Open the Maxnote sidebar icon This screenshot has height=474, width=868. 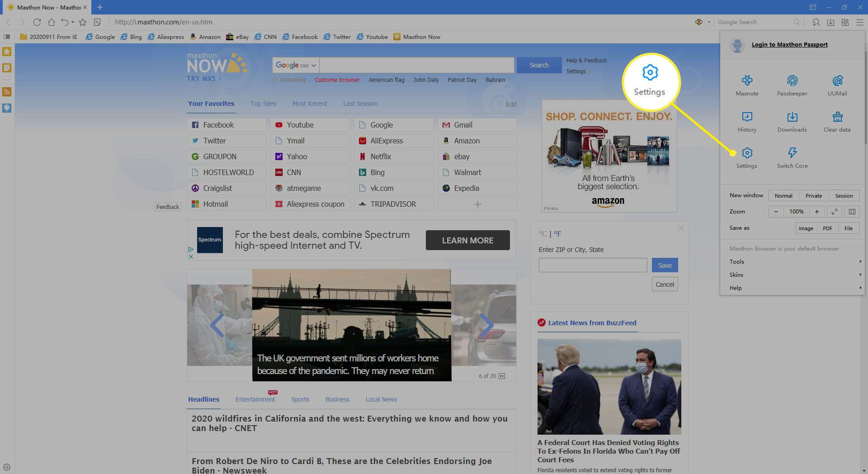pos(7,68)
